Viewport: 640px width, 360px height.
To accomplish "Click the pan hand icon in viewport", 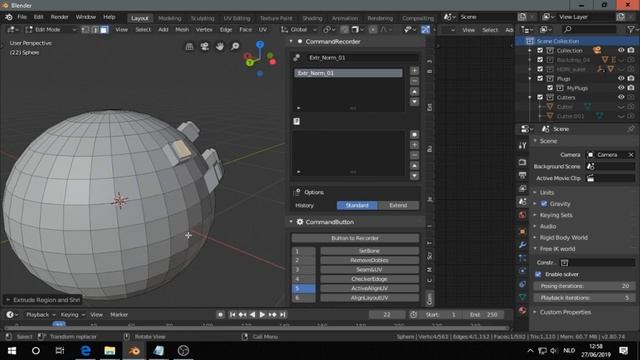I will tap(220, 46).
